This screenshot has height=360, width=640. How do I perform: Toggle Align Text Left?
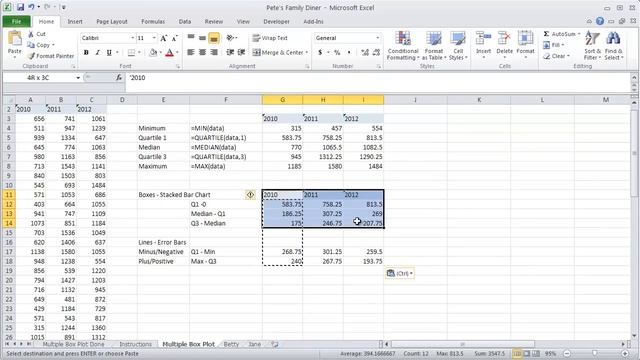(191, 52)
